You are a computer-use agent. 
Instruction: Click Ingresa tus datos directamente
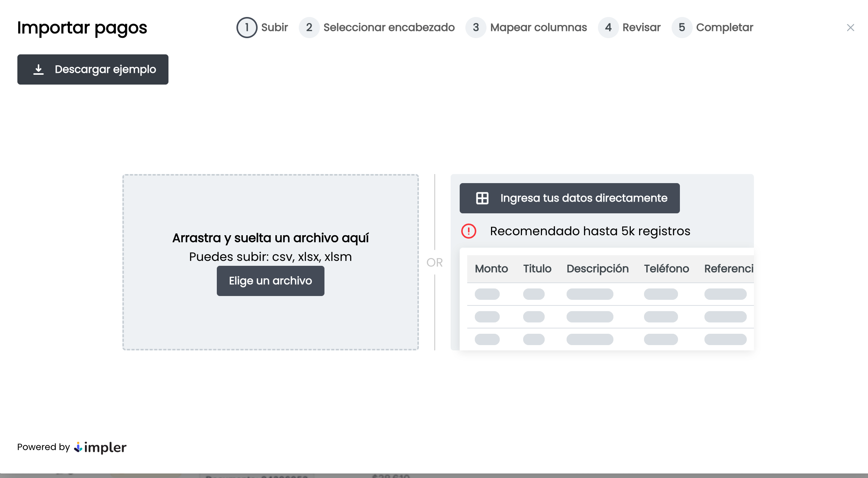coord(569,198)
